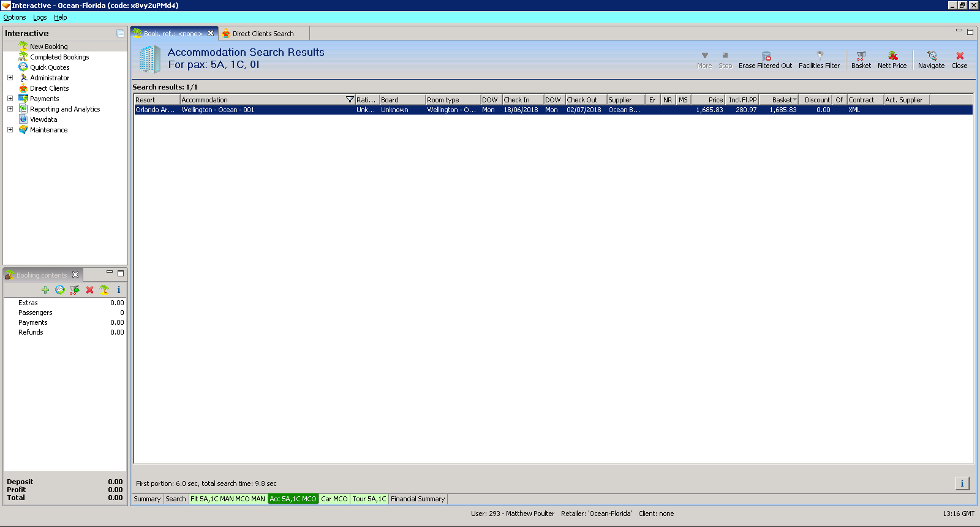The width and height of the screenshot is (980, 527).
Task: Open the Navigate compass tool
Action: tap(932, 59)
